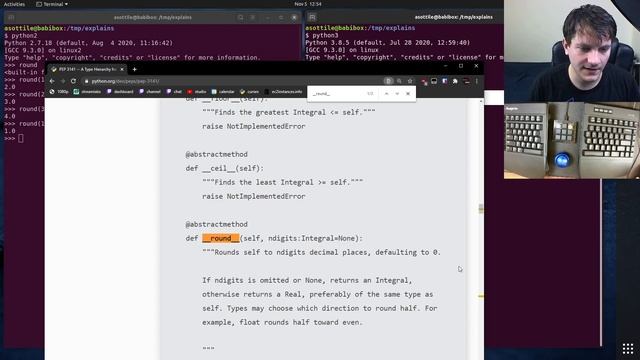Open the dashboard bookmark
This screenshot has width=640, height=360.
(120, 92)
